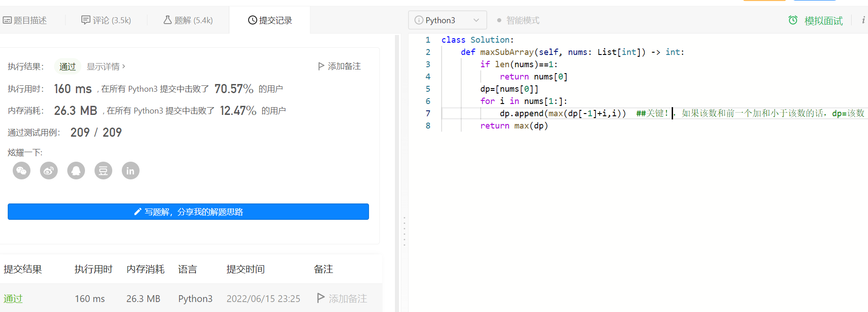Share result to Weibo
868x312 pixels.
coord(49,171)
